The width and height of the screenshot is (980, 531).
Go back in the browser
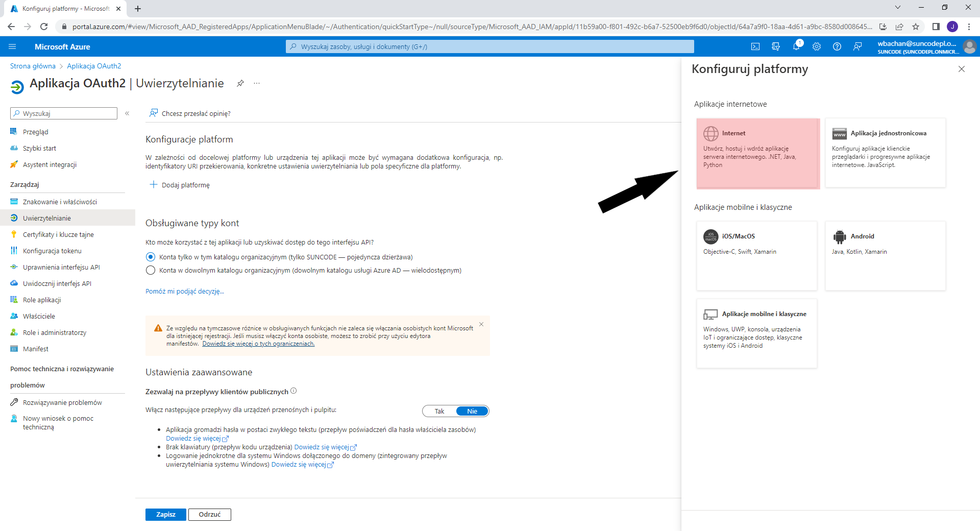[x=11, y=27]
